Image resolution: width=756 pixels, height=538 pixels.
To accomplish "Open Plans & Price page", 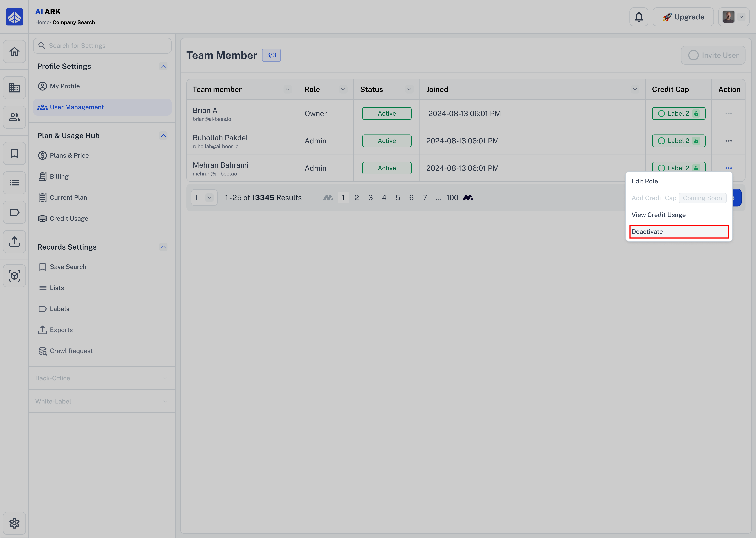I will 102,155.
